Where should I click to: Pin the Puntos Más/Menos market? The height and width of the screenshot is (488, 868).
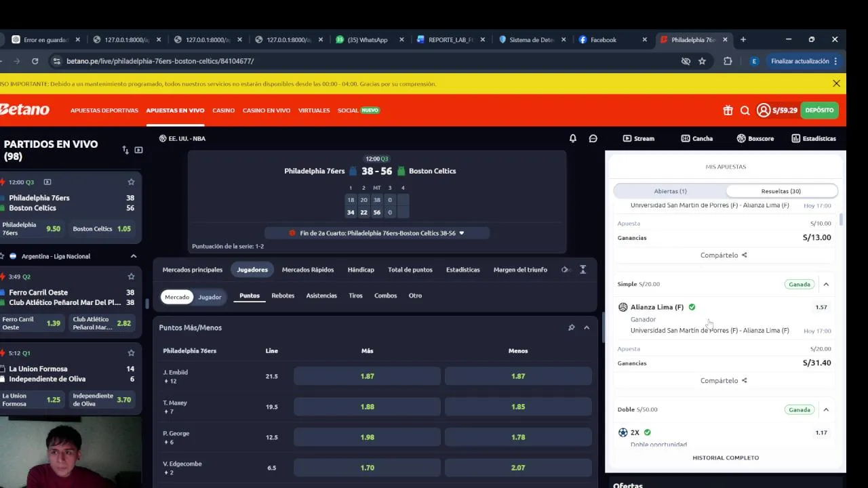(572, 327)
